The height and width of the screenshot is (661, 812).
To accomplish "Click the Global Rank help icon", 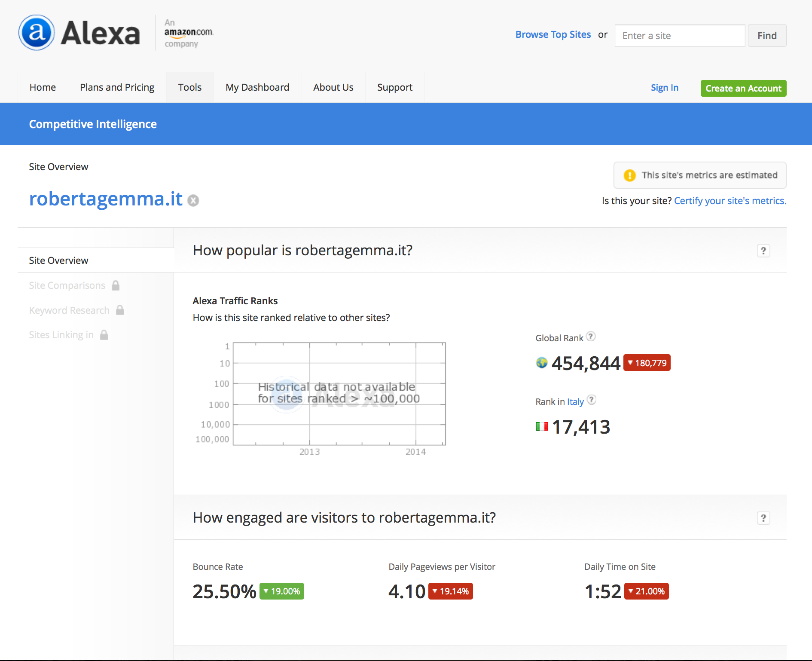I will point(591,337).
